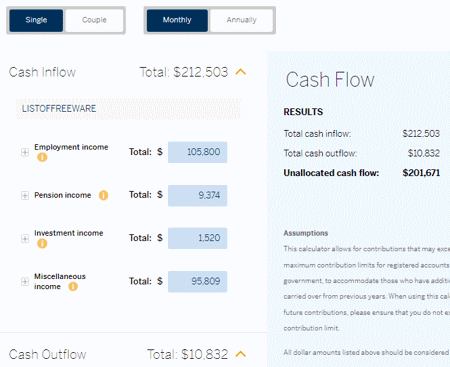Click the Employment income total field

pyautogui.click(x=197, y=152)
